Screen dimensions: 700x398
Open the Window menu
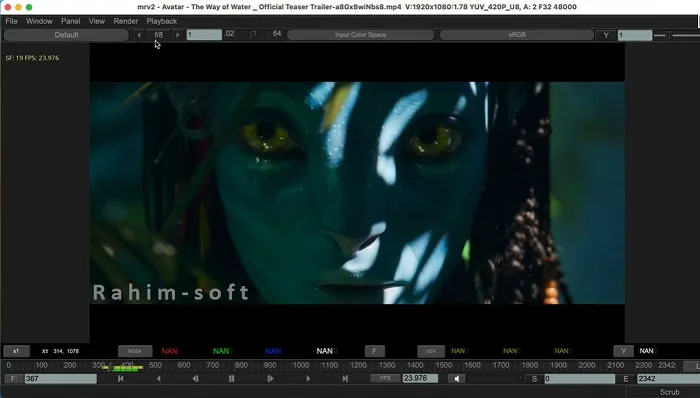click(x=39, y=21)
